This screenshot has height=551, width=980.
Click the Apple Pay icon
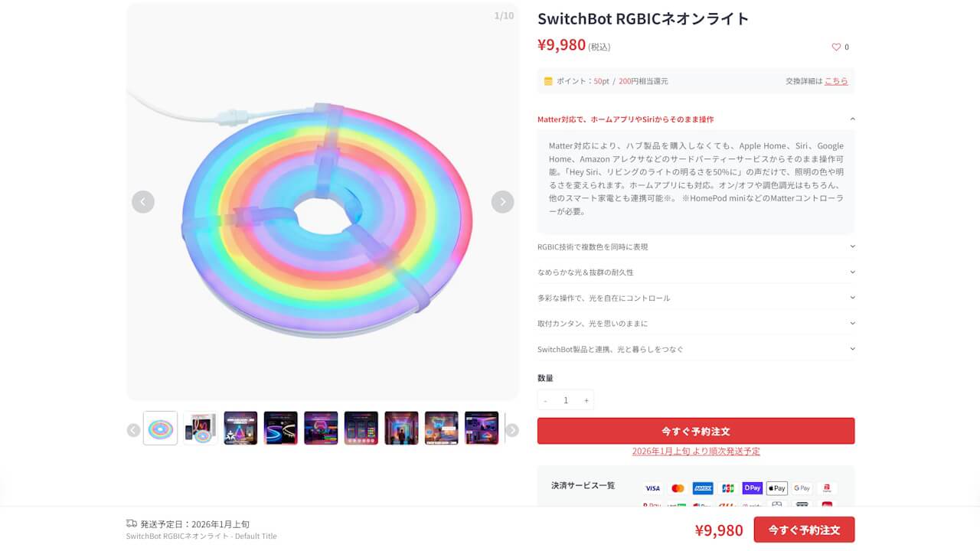coord(776,488)
